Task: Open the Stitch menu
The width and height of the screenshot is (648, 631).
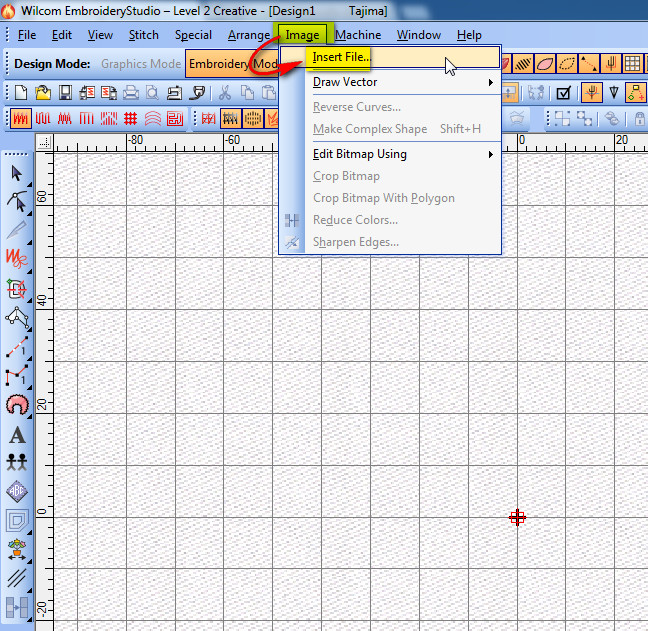Action: [x=143, y=35]
